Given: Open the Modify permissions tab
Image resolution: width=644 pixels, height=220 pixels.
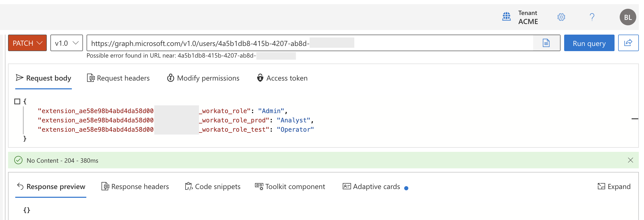Looking at the screenshot, I should coord(203,78).
